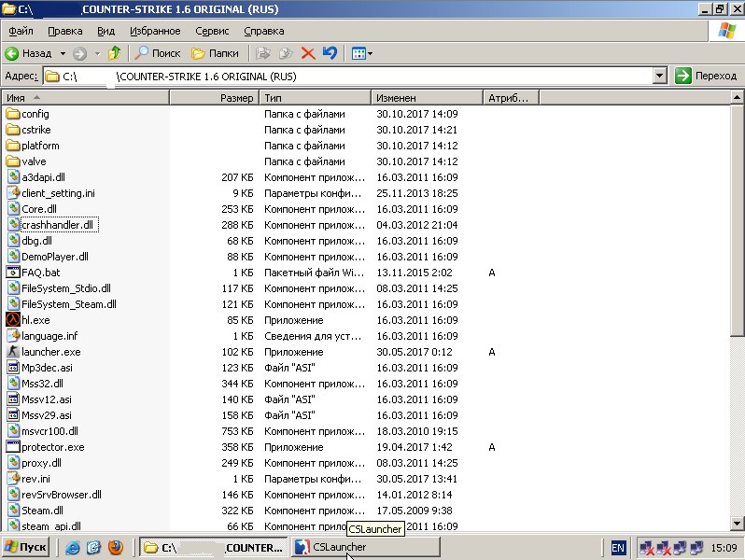Click the Copy To folder toolbar icon
Image resolution: width=745 pixels, height=560 pixels.
coord(286,53)
